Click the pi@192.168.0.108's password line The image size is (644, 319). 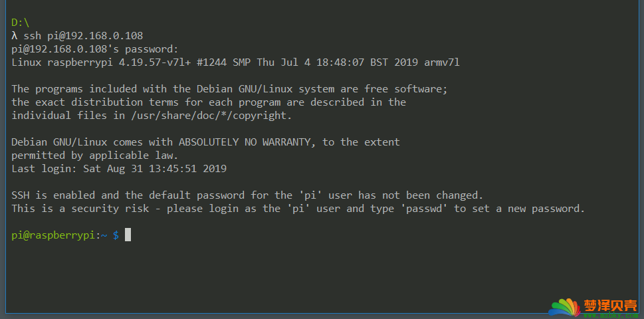pyautogui.click(x=95, y=49)
